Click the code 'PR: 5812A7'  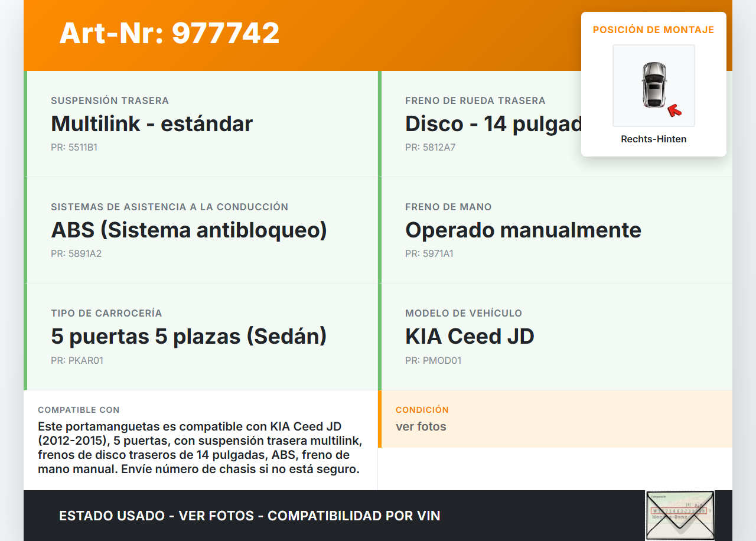pos(430,148)
